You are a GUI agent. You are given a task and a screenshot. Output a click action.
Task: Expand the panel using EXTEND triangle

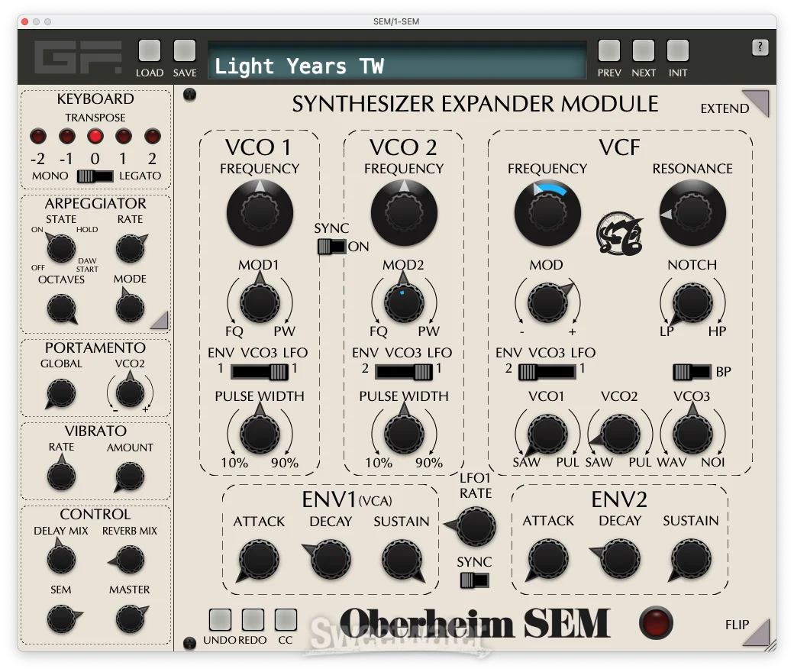click(757, 102)
